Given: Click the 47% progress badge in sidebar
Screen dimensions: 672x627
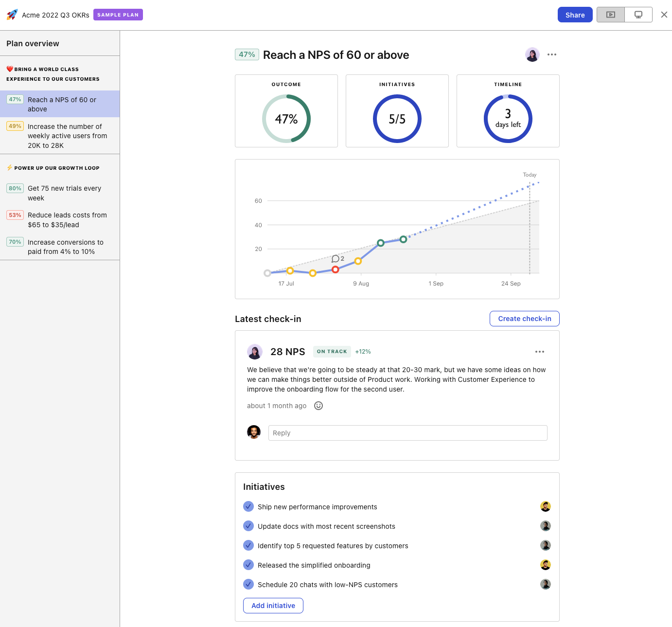Looking at the screenshot, I should click(x=15, y=99).
